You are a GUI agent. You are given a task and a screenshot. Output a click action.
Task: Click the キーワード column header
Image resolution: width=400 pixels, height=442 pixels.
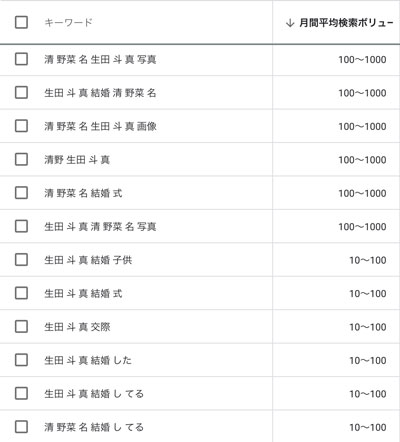tap(68, 22)
